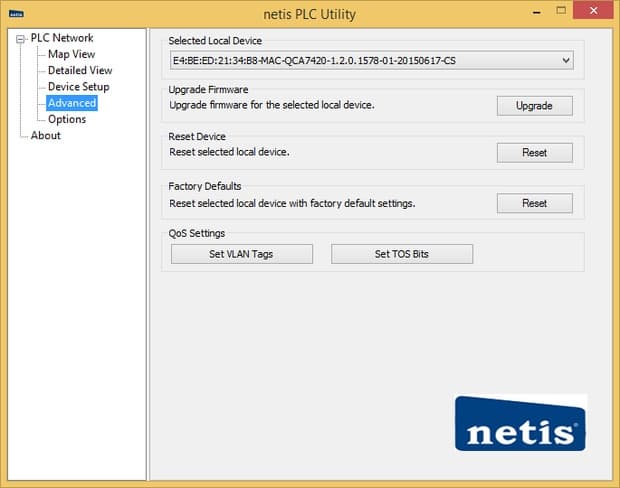The image size is (620, 488).
Task: Click 'Reset selected local device with factory default settings.' text
Action: pos(292,203)
